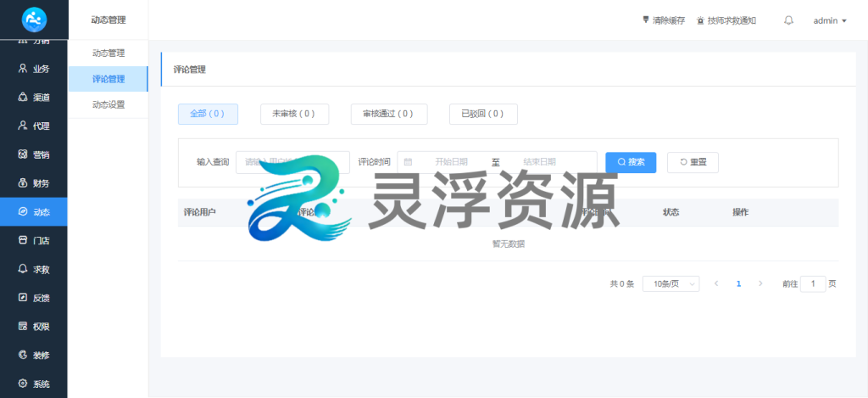Viewport: 868px width, 398px height.
Task: Filter by 审核通过 (0) tab
Action: pyautogui.click(x=389, y=114)
